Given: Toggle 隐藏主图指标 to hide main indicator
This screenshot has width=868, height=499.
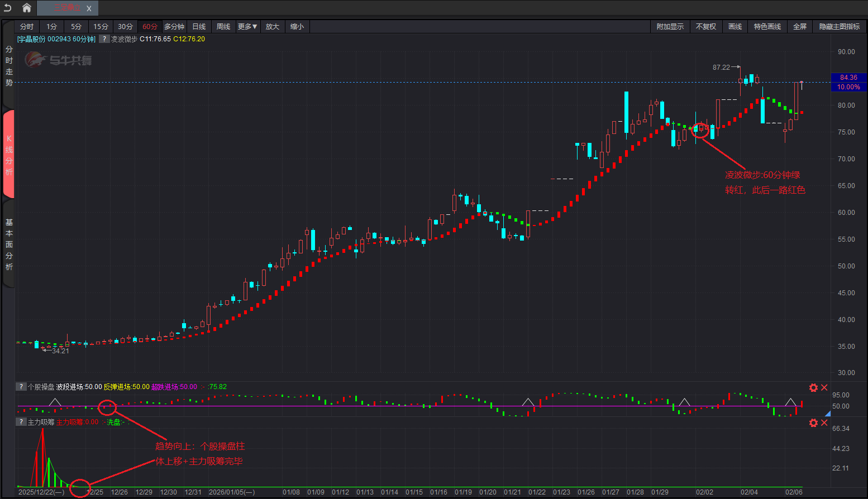Looking at the screenshot, I should coord(839,27).
